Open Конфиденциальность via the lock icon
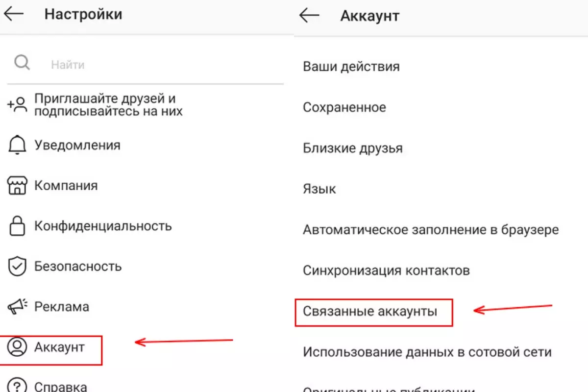 pos(18,226)
